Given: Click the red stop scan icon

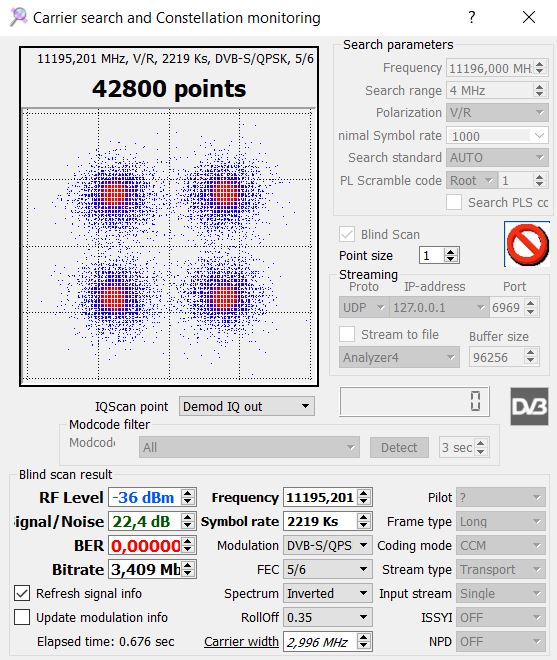Looking at the screenshot, I should [x=527, y=244].
